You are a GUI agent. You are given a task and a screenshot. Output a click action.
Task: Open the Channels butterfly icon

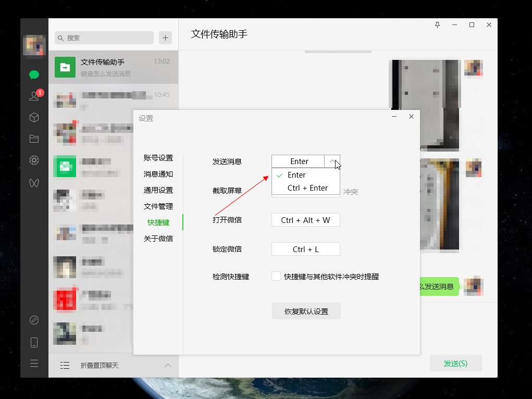[34, 183]
